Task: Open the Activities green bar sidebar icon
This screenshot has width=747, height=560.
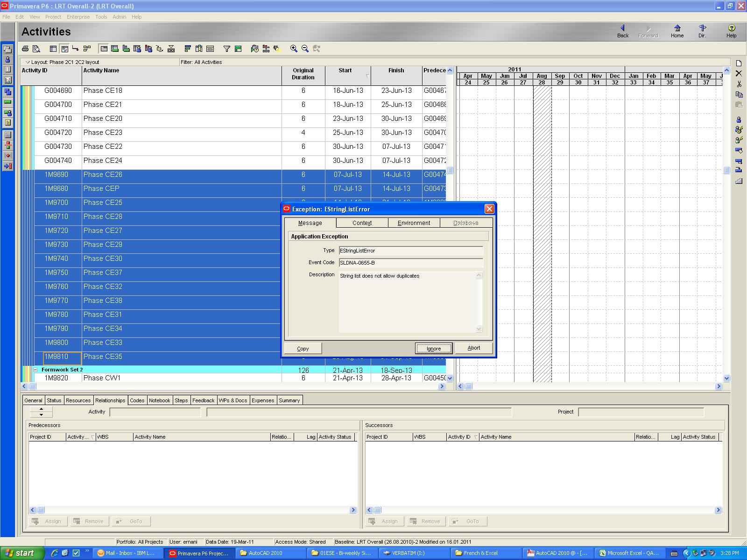Action: (7, 102)
